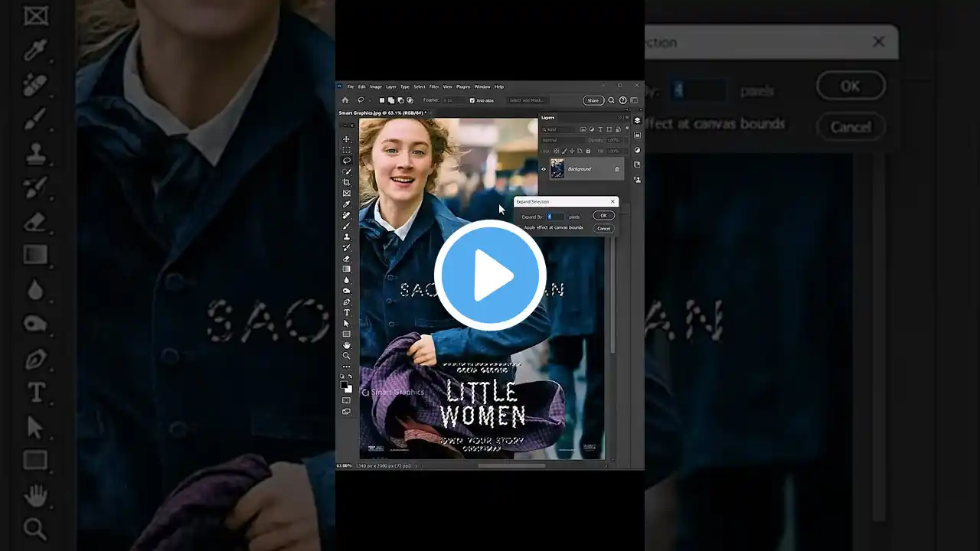The image size is (980, 551).
Task: Select the Pen tool in the center window
Action: coord(346,302)
